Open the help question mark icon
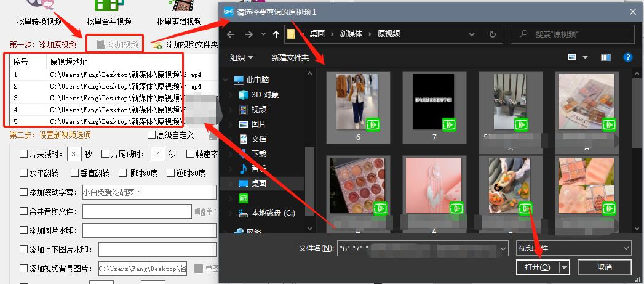The height and width of the screenshot is (284, 644). point(627,57)
